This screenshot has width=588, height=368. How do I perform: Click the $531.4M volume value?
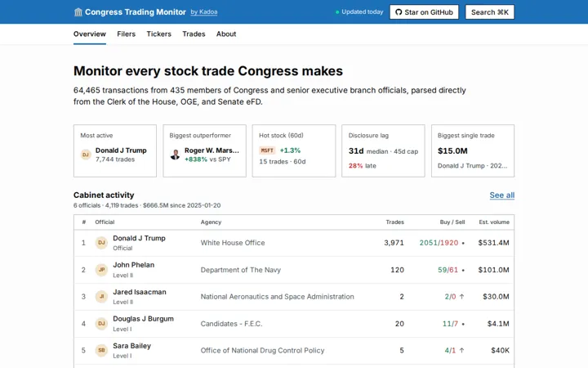(493, 243)
